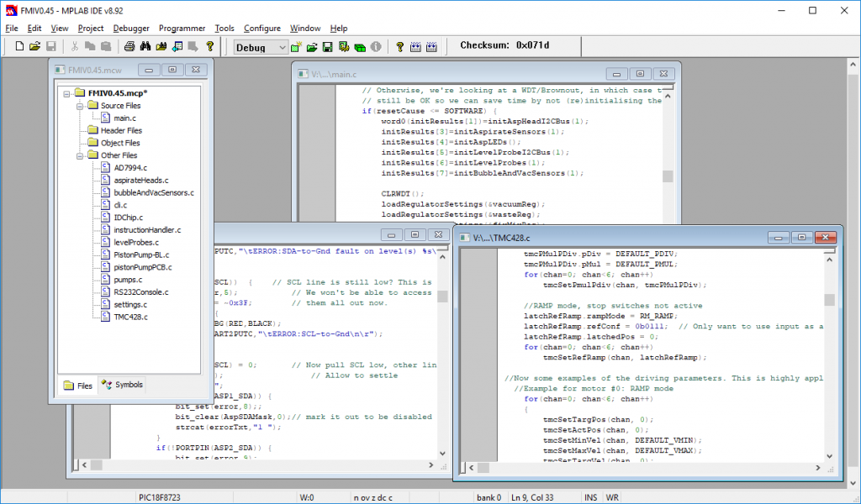Collapse the Source Files folder
The width and height of the screenshot is (861, 504).
pos(80,106)
